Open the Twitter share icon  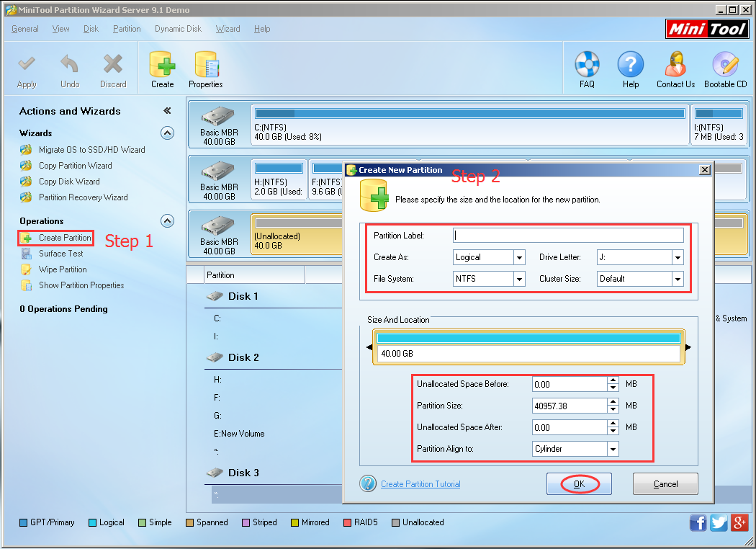click(719, 522)
